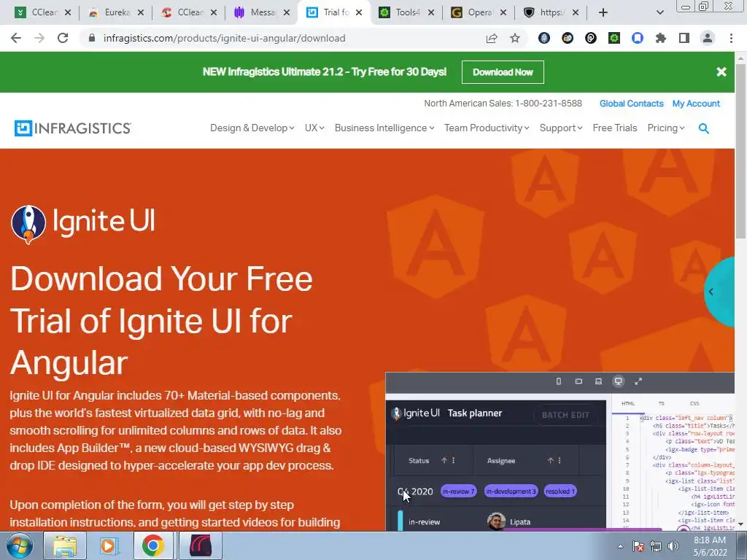
Task: Open the Extensions puzzle icon
Action: [x=661, y=38]
